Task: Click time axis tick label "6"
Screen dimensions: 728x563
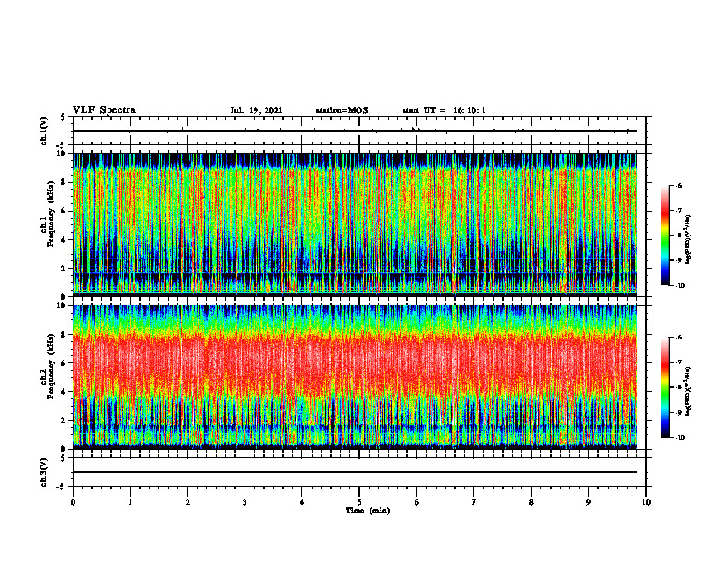Action: tap(417, 502)
